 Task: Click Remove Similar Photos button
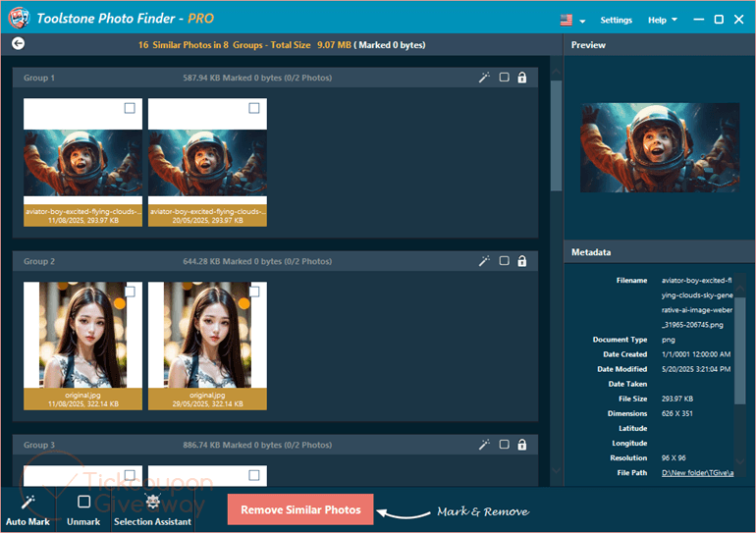click(x=300, y=509)
